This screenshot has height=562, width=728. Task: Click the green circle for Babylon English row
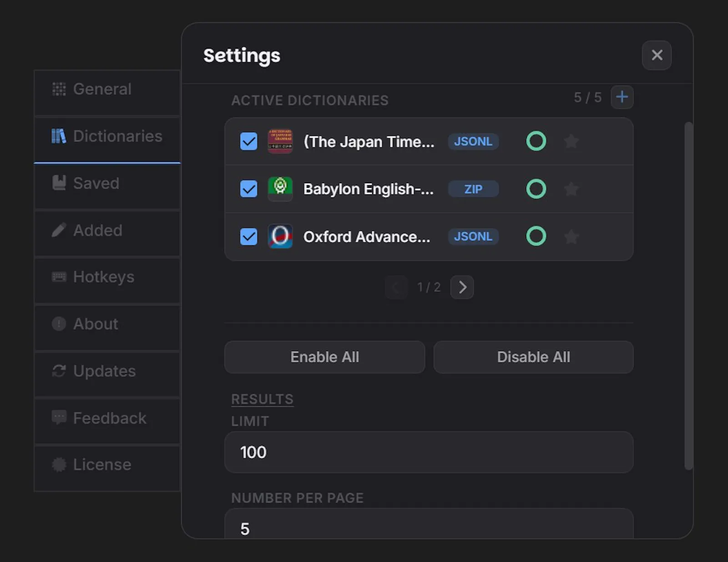(x=536, y=189)
